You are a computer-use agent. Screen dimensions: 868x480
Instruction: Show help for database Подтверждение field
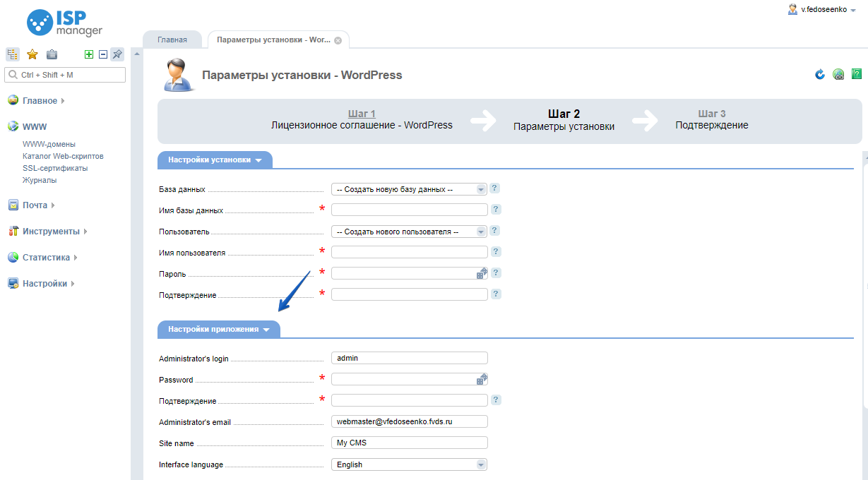tap(496, 294)
